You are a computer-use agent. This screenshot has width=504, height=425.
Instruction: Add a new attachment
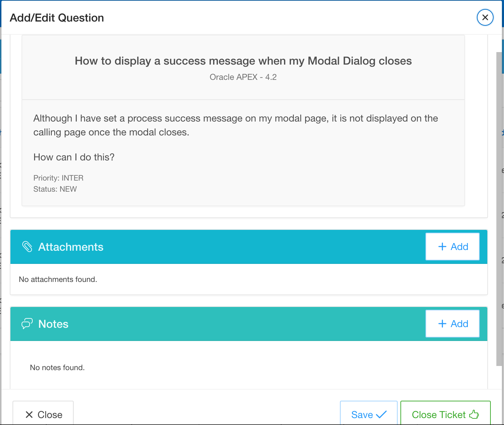[x=453, y=247]
